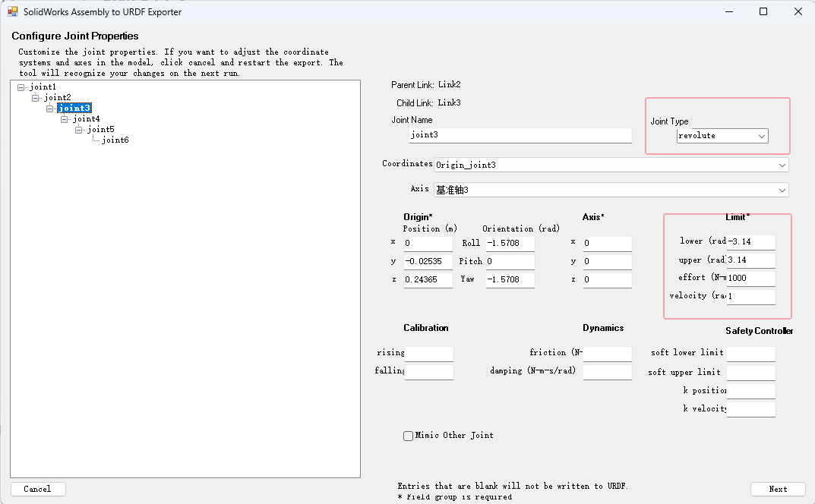The width and height of the screenshot is (815, 504).
Task: Edit the Roll orientation value -1.5708
Action: click(510, 242)
